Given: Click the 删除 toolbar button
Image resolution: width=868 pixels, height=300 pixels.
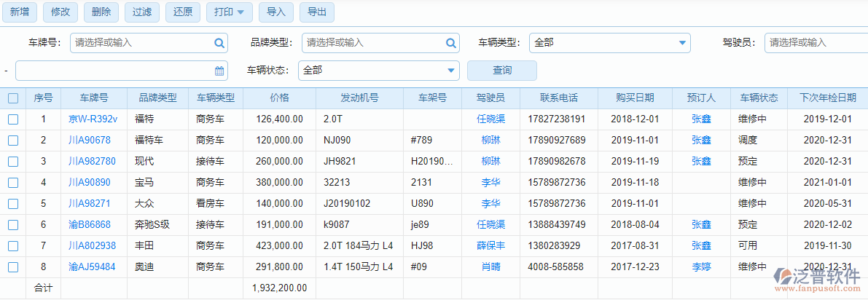Looking at the screenshot, I should pos(102,12).
